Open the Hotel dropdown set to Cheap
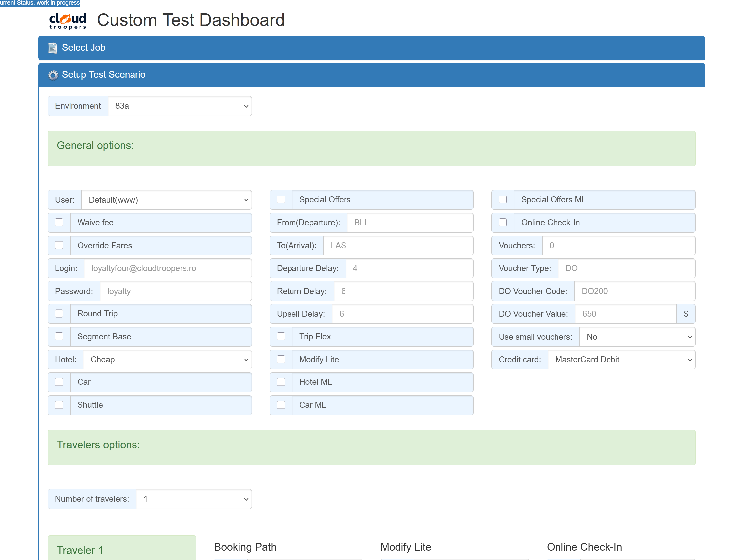The width and height of the screenshot is (743, 560). pos(168,360)
